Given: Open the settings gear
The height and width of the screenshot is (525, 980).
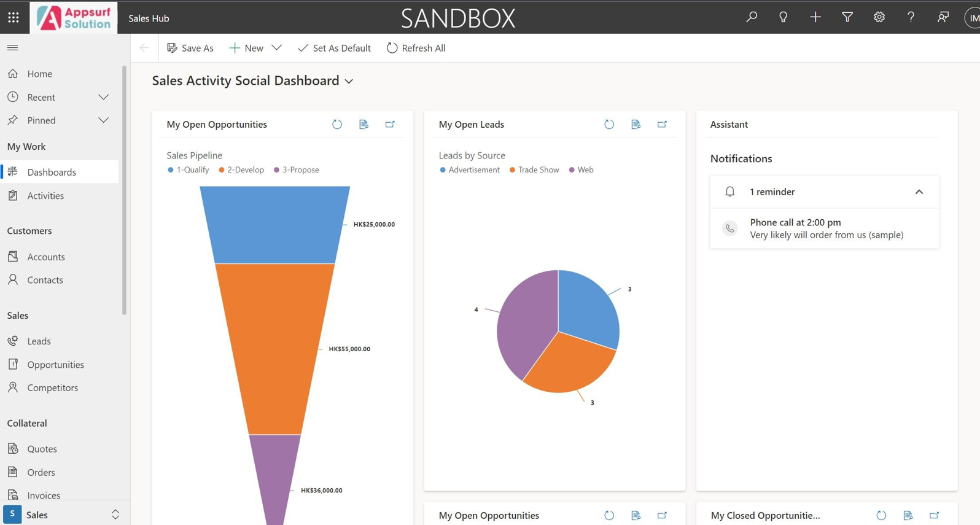Looking at the screenshot, I should click(x=879, y=18).
